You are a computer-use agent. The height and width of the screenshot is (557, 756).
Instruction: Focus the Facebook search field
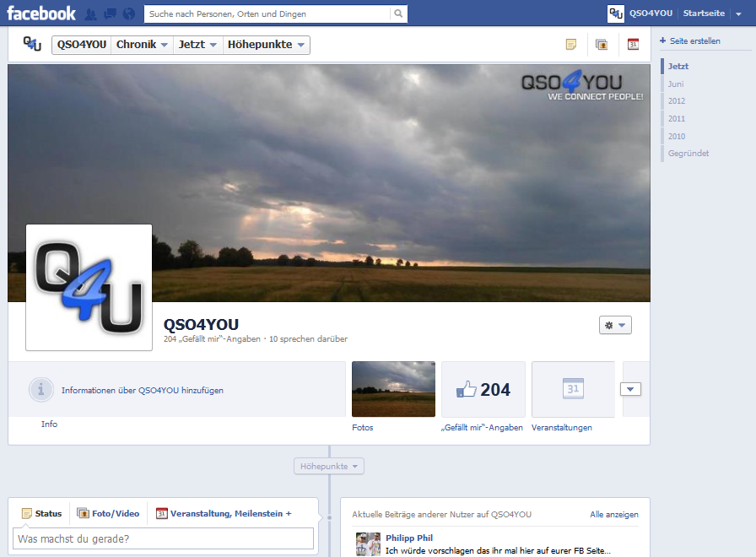point(267,14)
